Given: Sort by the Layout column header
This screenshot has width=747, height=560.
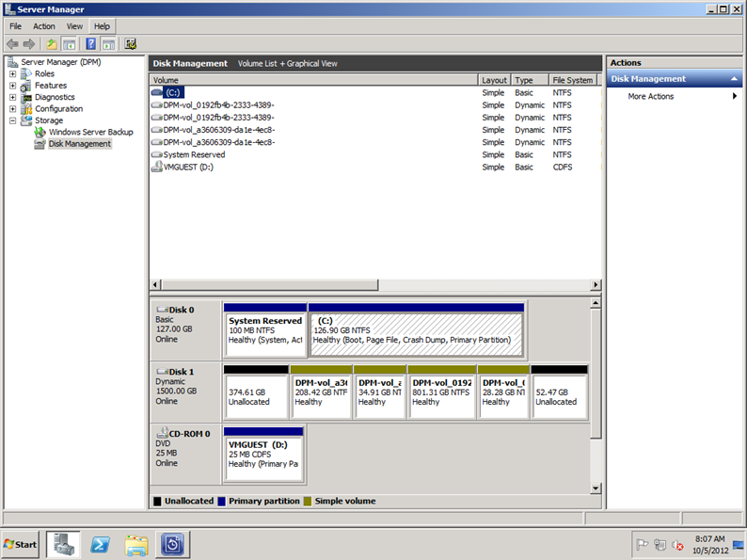Looking at the screenshot, I should (494, 80).
